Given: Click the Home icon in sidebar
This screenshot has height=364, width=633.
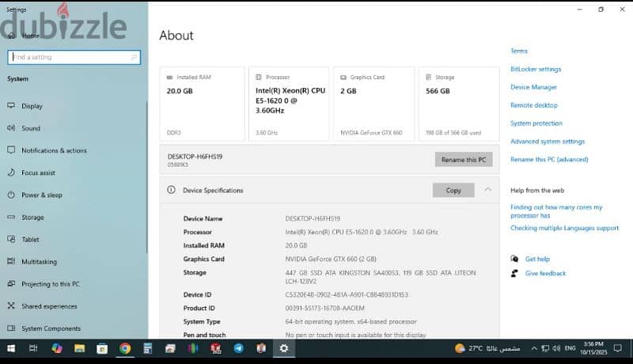Looking at the screenshot, I should pyautogui.click(x=11, y=36).
